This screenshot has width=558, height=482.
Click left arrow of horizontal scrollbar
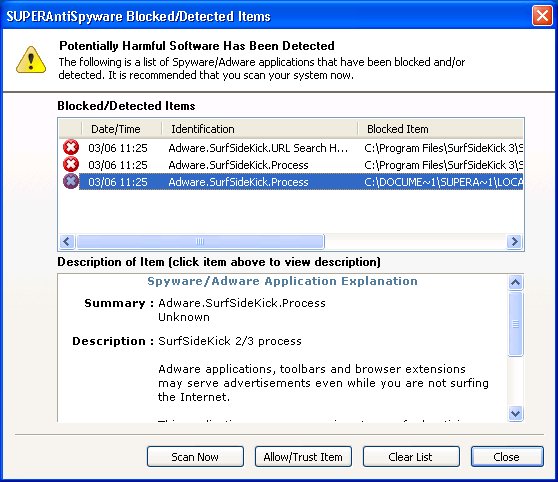tap(67, 241)
